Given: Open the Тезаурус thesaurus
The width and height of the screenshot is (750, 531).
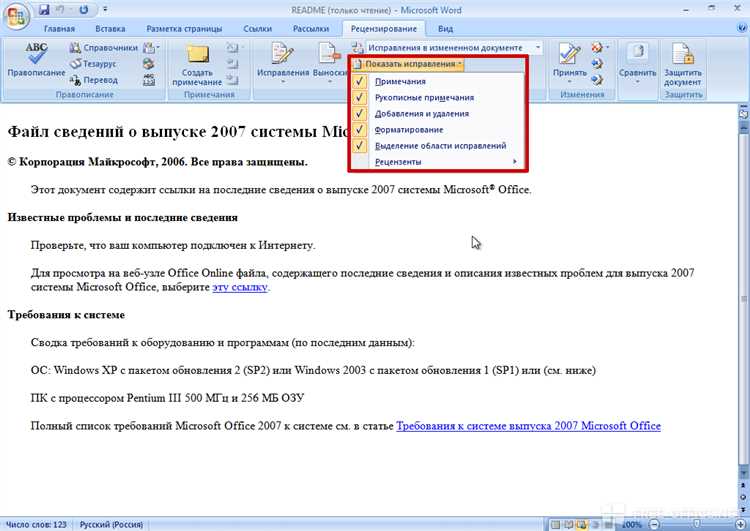Looking at the screenshot, I should pyautogui.click(x=93, y=64).
